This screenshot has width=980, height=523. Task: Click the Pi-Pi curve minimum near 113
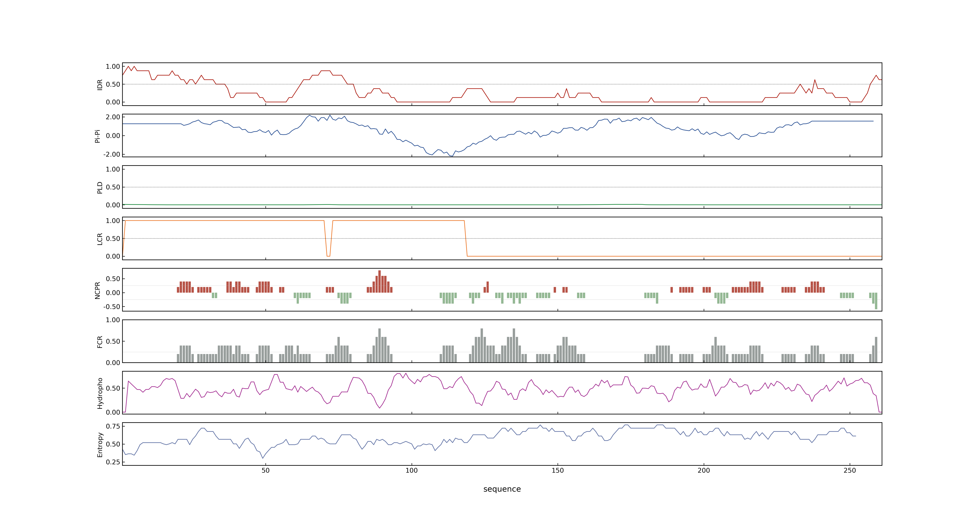(451, 155)
